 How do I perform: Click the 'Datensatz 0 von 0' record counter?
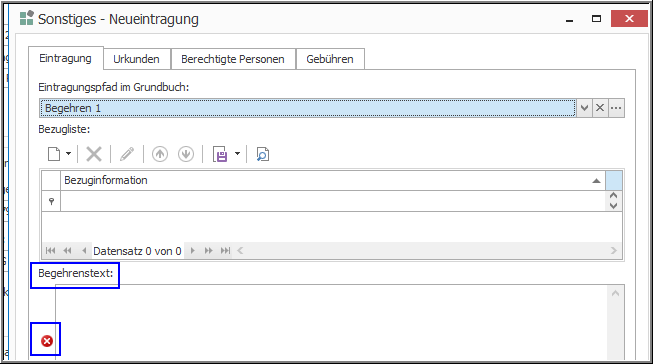pyautogui.click(x=137, y=251)
